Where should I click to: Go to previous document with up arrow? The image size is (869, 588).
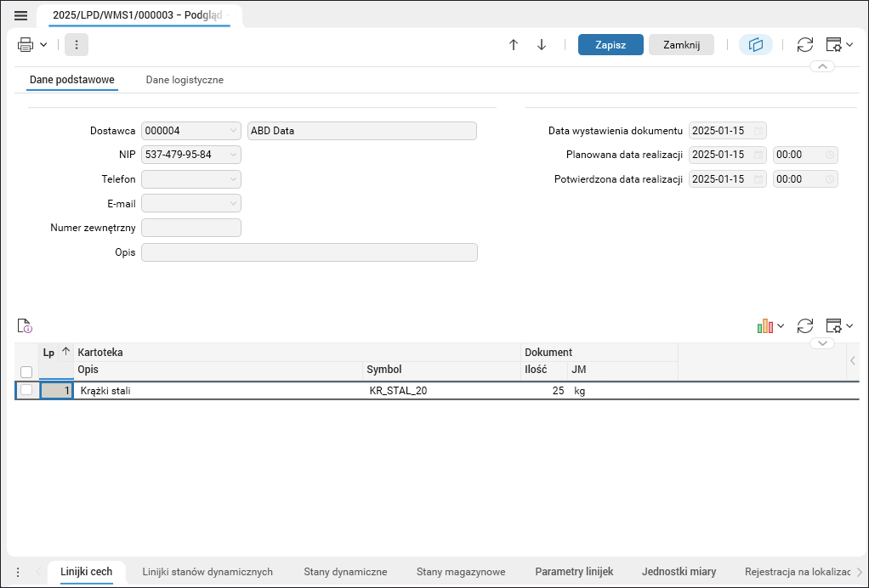click(x=514, y=45)
